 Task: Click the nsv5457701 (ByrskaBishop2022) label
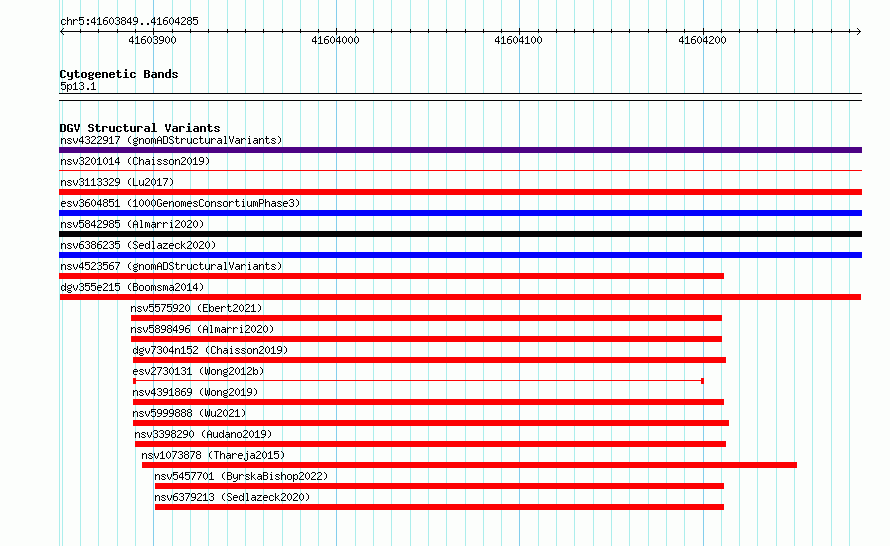coord(241,476)
